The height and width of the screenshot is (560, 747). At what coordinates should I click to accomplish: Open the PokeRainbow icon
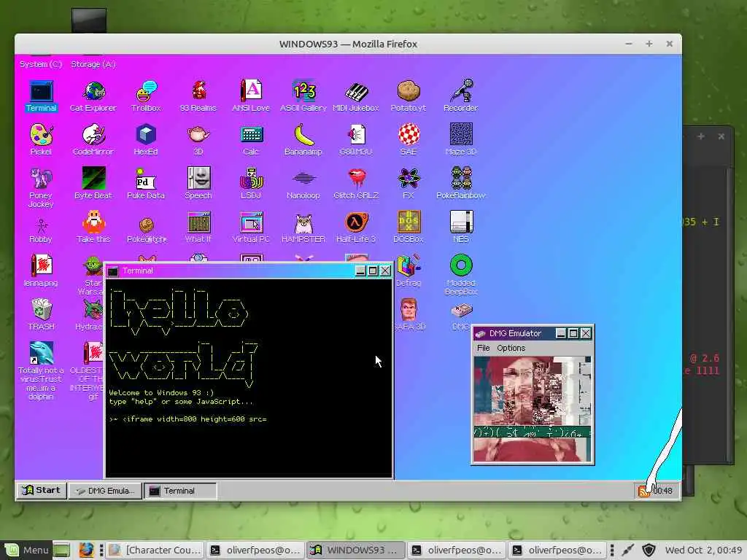tap(461, 183)
